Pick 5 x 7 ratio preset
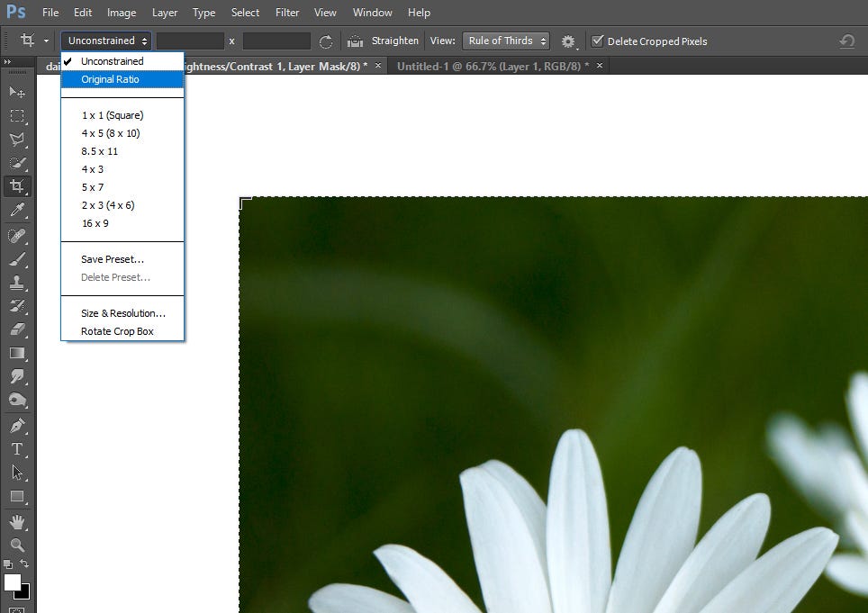 [x=122, y=187]
